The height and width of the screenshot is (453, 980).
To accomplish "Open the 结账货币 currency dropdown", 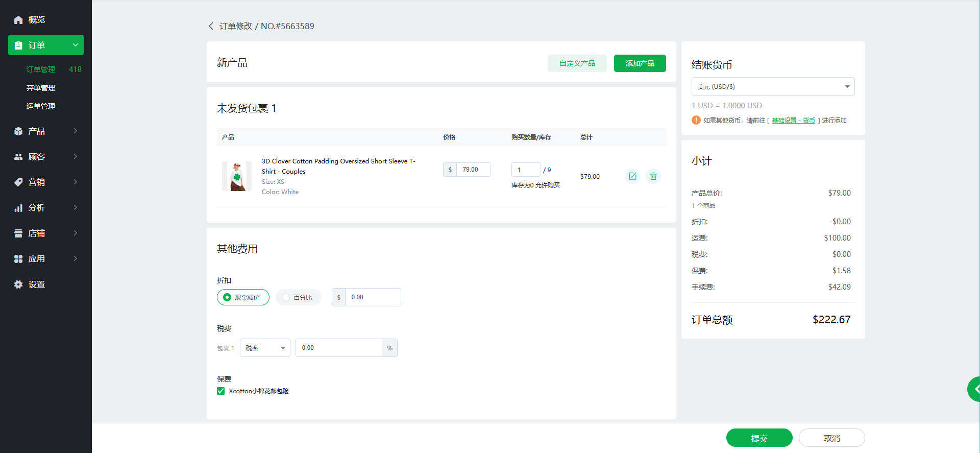I will tap(772, 86).
